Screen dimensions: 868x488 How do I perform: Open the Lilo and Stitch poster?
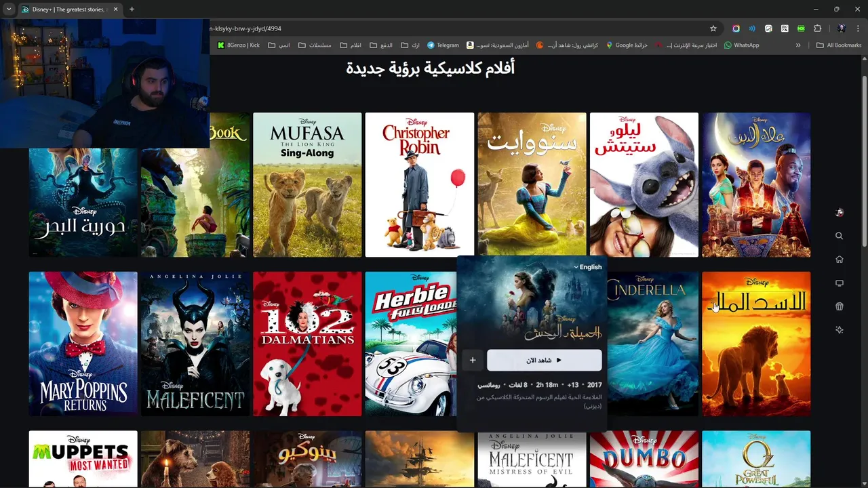(644, 184)
